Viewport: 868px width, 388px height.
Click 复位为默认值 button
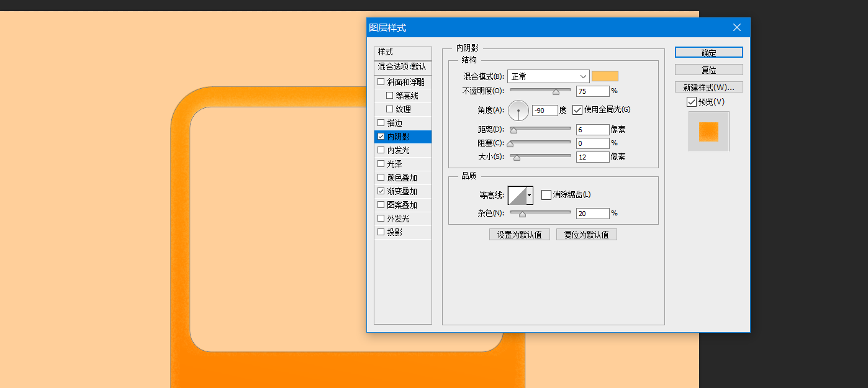[587, 235]
